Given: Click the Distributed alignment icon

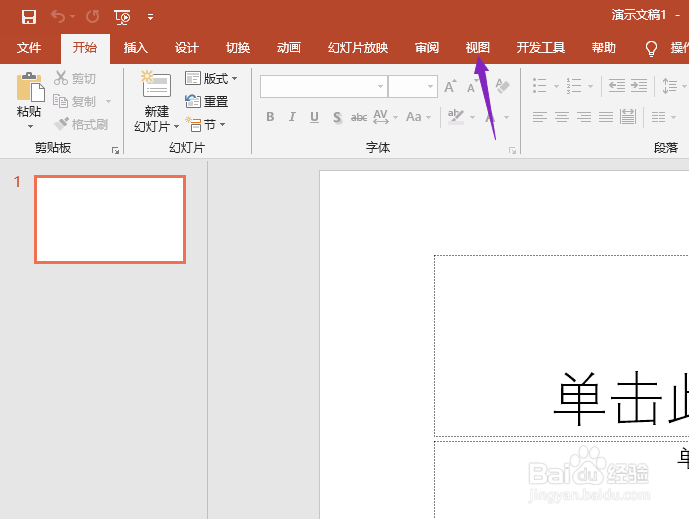Looking at the screenshot, I should pos(627,117).
